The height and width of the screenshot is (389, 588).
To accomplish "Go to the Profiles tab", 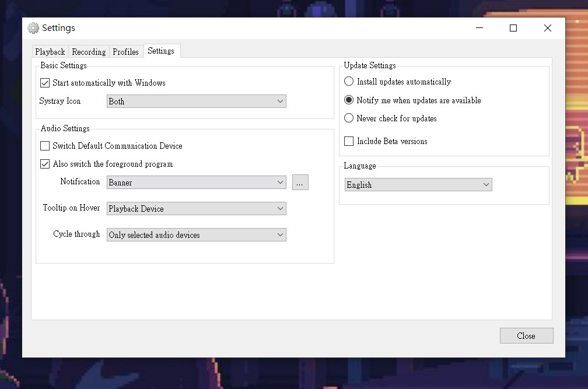I will point(125,52).
